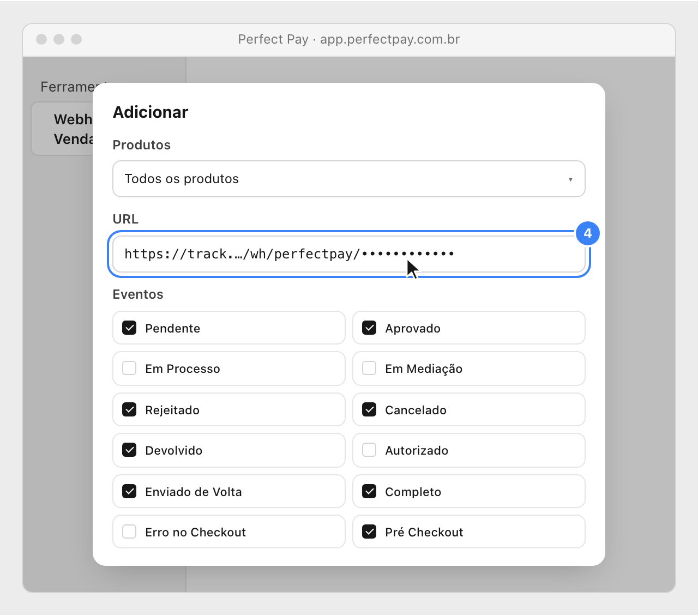Click the red close window button
The height and width of the screenshot is (616, 698).
pos(41,39)
